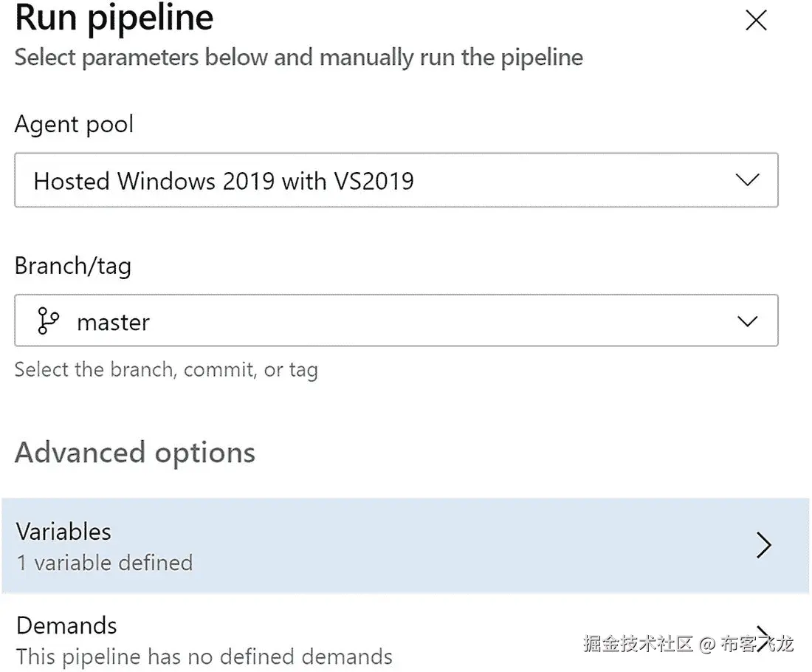The height and width of the screenshot is (672, 812).
Task: Click the "master" branch name text
Action: click(113, 323)
